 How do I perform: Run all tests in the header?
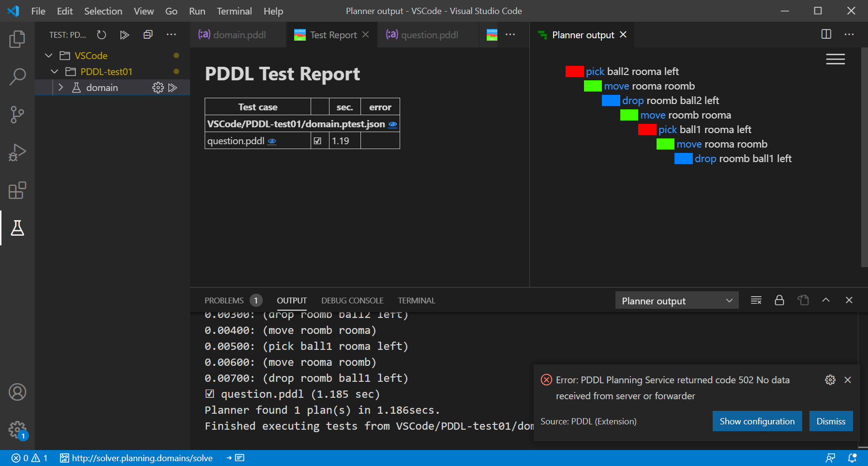(124, 35)
